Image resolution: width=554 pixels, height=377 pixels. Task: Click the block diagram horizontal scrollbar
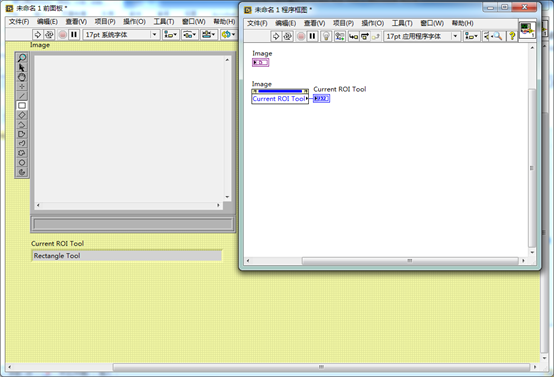[410, 261]
